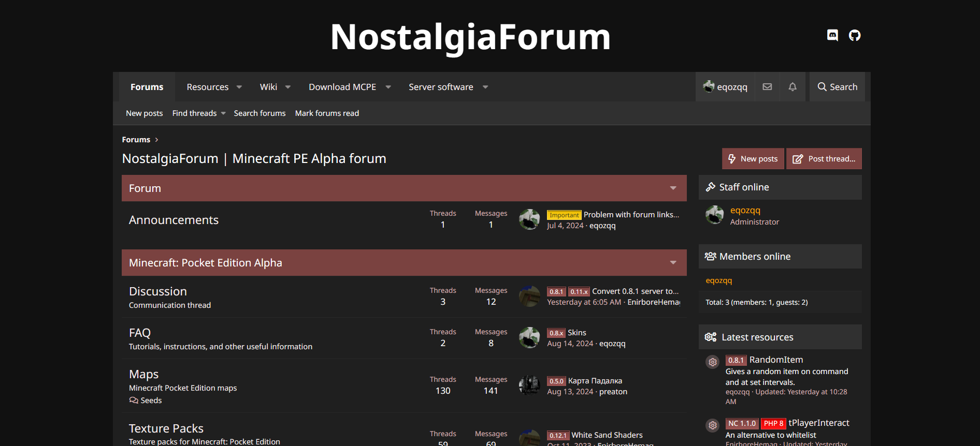Expand the Download MCPE dropdown arrow
The height and width of the screenshot is (446, 980).
pyautogui.click(x=388, y=87)
